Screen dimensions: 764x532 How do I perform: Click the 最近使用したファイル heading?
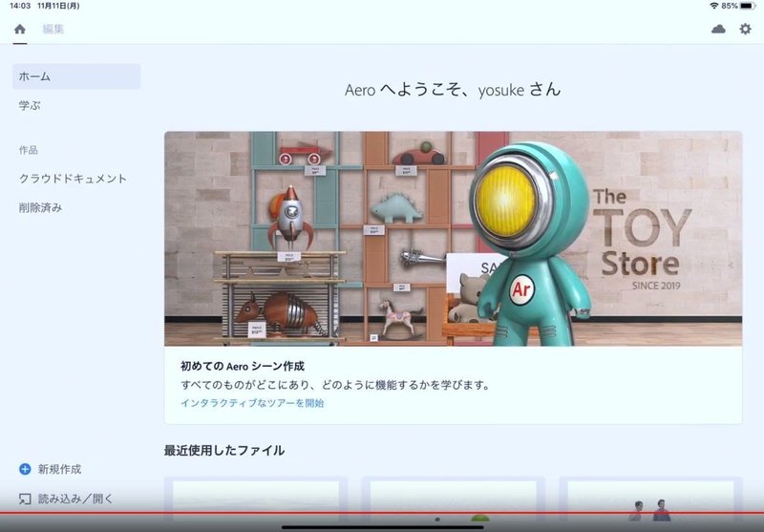tap(224, 450)
